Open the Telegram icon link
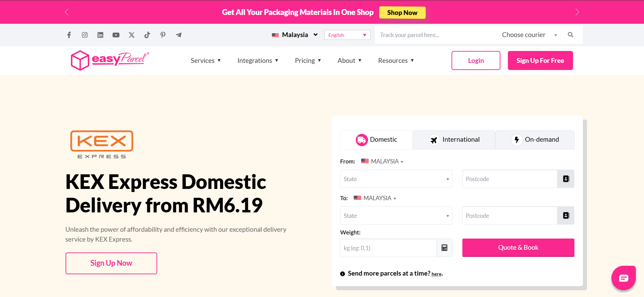Viewport: 644px width, 297px height. [x=179, y=35]
